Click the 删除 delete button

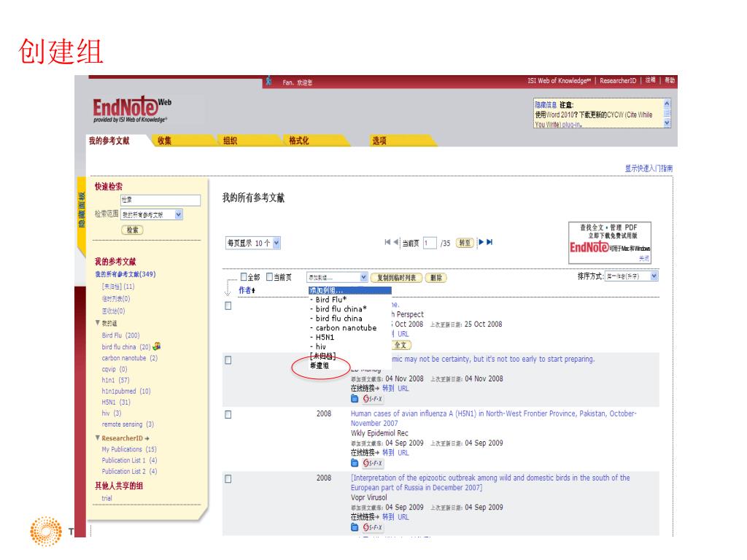(x=436, y=278)
